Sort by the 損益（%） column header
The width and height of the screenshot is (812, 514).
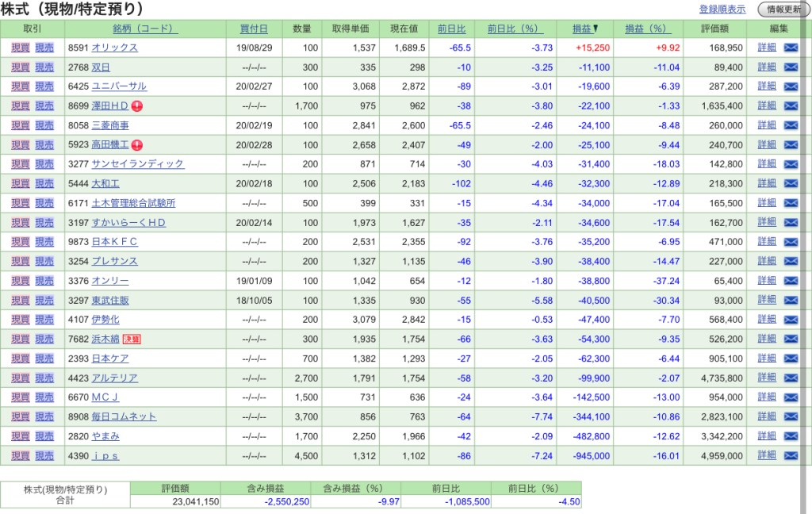648,29
